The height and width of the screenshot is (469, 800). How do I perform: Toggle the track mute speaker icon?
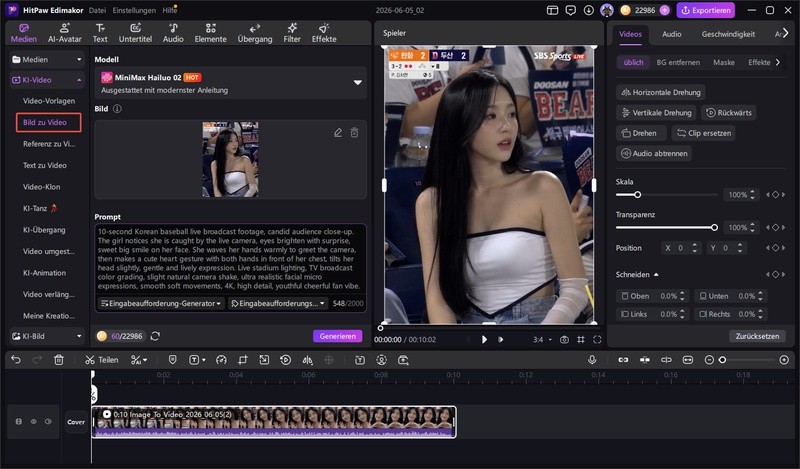point(48,422)
